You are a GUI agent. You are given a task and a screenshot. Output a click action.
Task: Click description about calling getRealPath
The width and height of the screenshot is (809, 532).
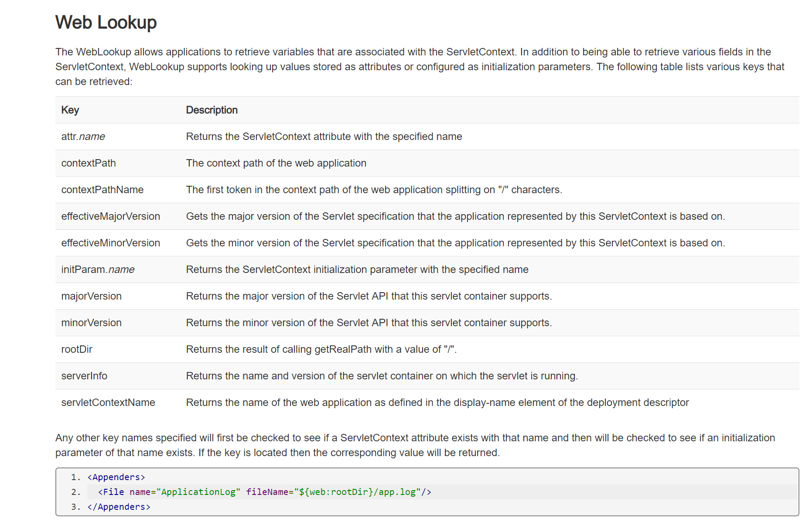click(x=321, y=349)
